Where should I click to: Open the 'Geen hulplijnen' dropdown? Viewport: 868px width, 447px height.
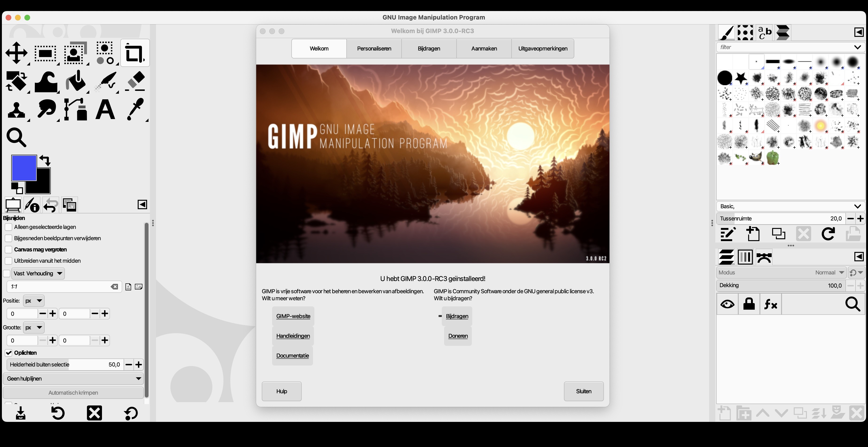coord(73,379)
